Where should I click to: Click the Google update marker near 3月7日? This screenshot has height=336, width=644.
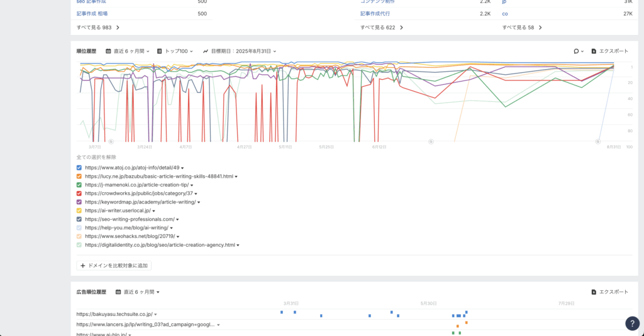pos(111,141)
